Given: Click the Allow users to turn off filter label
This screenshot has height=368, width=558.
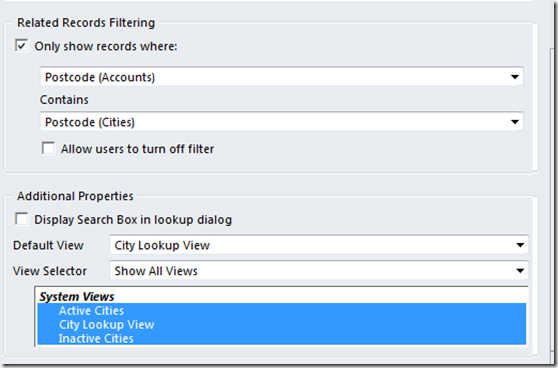Looking at the screenshot, I should (137, 149).
